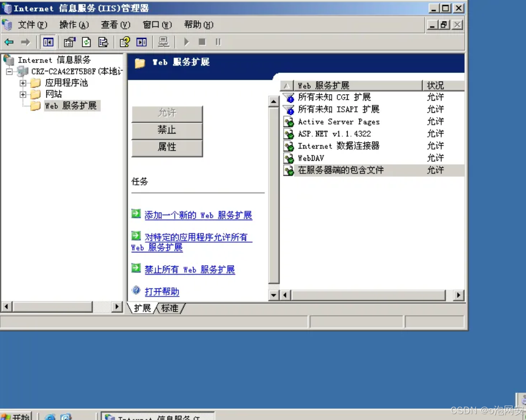Click the Start service play icon
The width and height of the screenshot is (526, 420).
[186, 42]
